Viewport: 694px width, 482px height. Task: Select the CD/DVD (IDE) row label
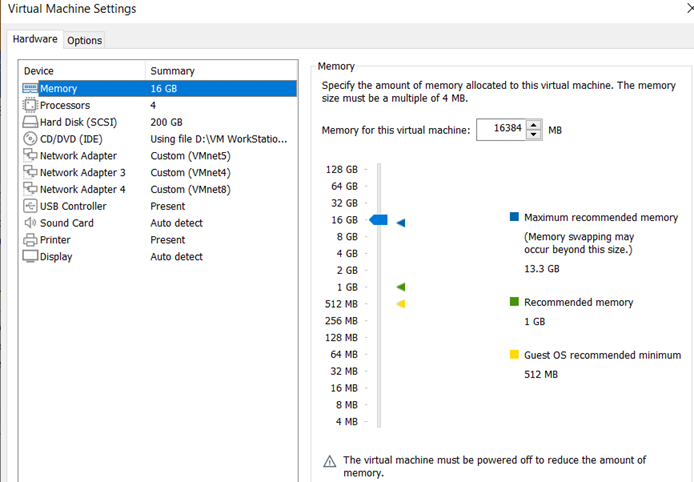click(x=71, y=139)
